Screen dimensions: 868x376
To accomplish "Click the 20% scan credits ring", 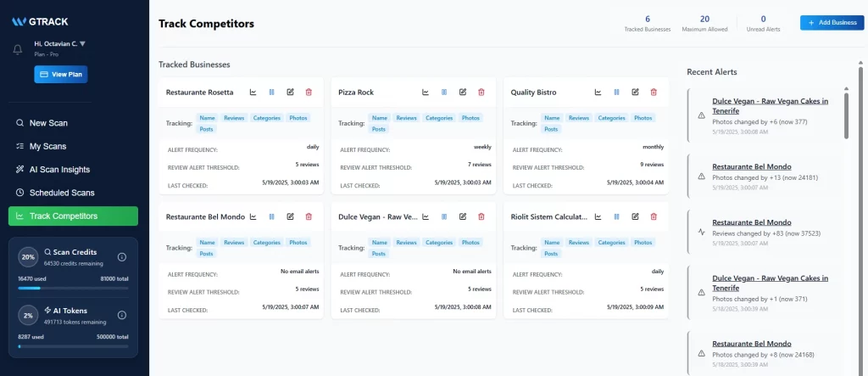I will (x=28, y=257).
